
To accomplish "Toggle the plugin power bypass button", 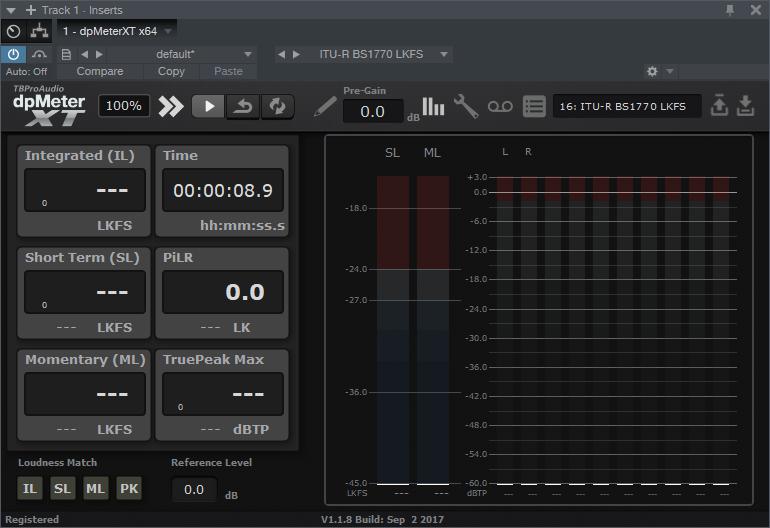I will (13, 54).
